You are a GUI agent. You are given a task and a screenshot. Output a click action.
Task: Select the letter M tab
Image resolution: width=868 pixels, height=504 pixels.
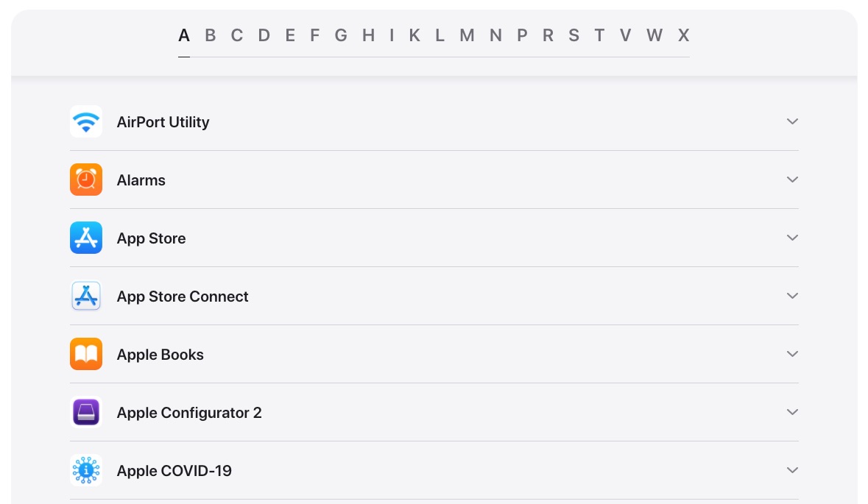(467, 35)
